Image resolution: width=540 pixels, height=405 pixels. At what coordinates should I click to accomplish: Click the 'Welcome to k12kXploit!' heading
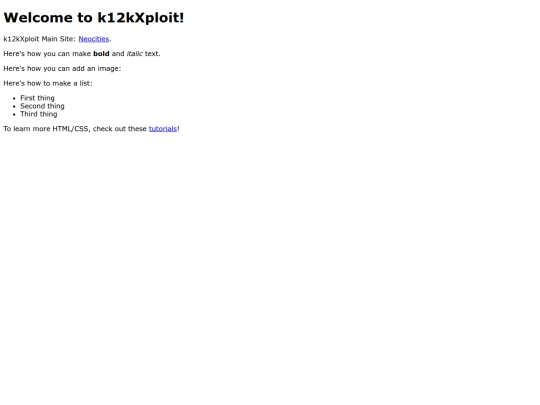pos(94,18)
